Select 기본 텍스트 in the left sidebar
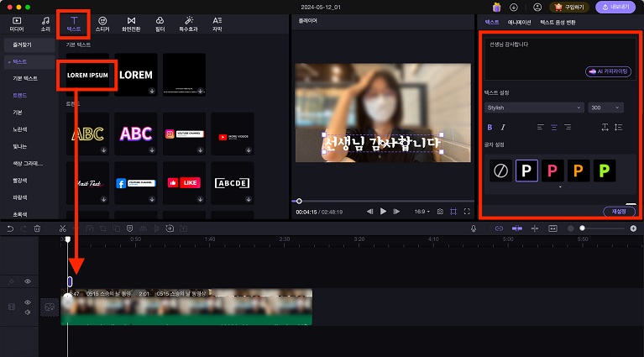The height and width of the screenshot is (357, 644). tap(24, 78)
